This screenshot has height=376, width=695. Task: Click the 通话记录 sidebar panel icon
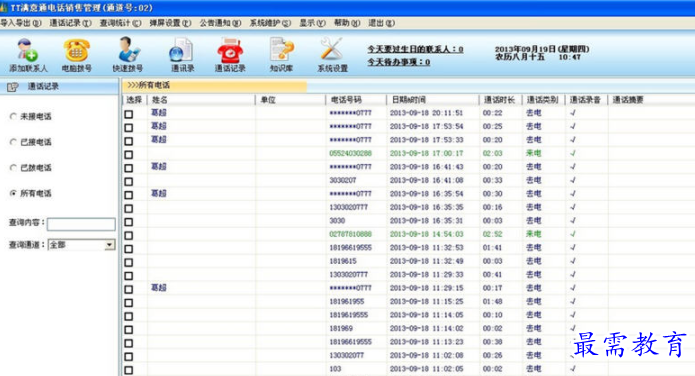pos(13,87)
